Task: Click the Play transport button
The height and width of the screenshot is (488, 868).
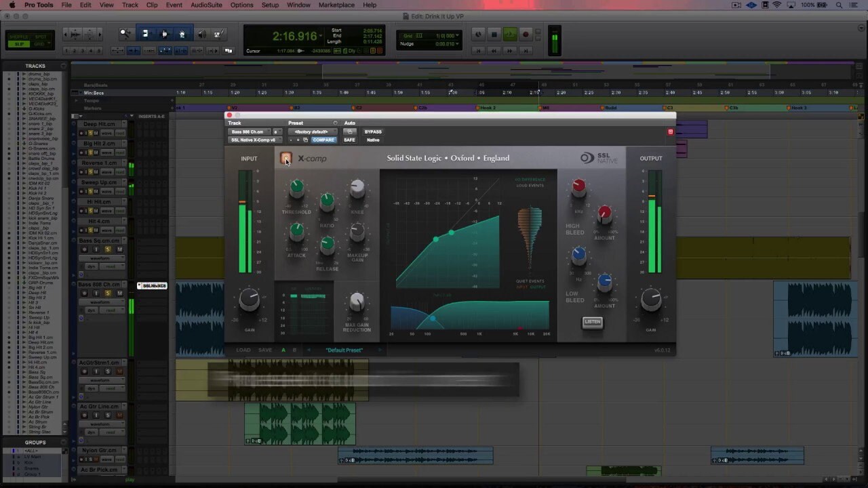Action: (509, 35)
